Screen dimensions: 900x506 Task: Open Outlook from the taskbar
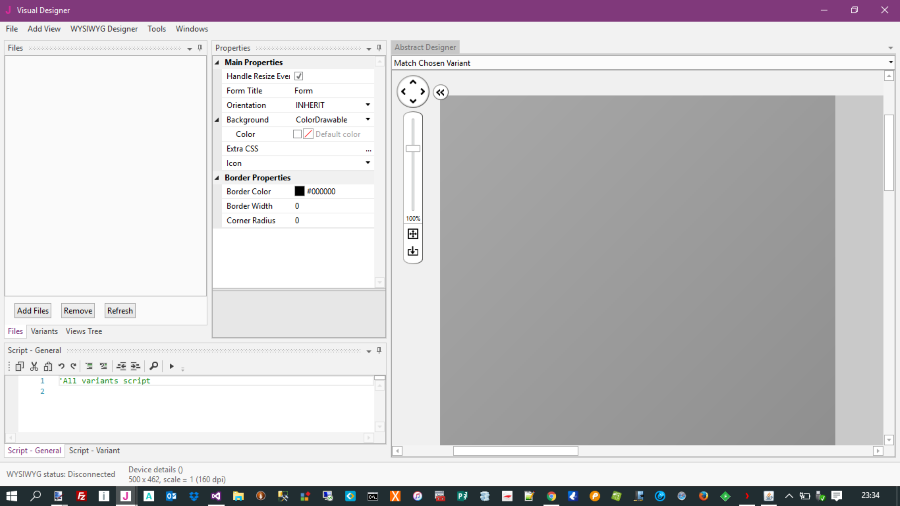pos(171,496)
